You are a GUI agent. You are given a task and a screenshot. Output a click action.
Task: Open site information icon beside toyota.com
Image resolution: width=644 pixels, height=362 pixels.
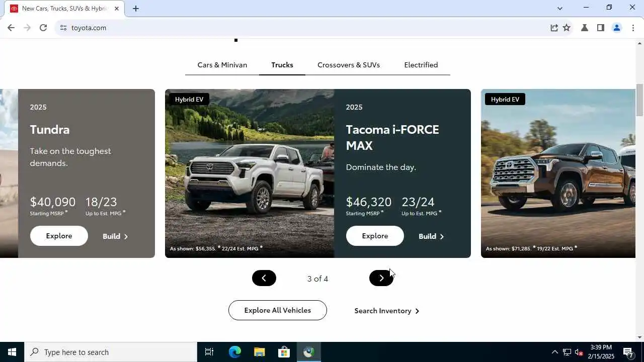coord(63,28)
